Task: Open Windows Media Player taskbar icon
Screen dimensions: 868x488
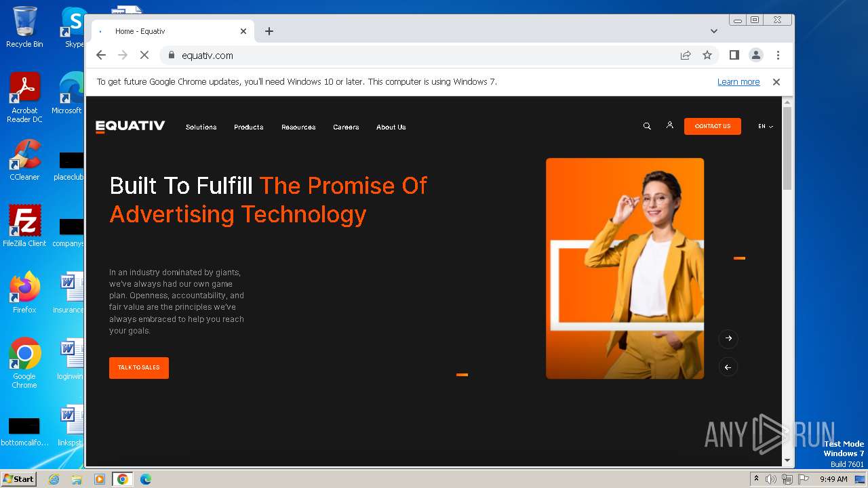Action: pos(100,479)
